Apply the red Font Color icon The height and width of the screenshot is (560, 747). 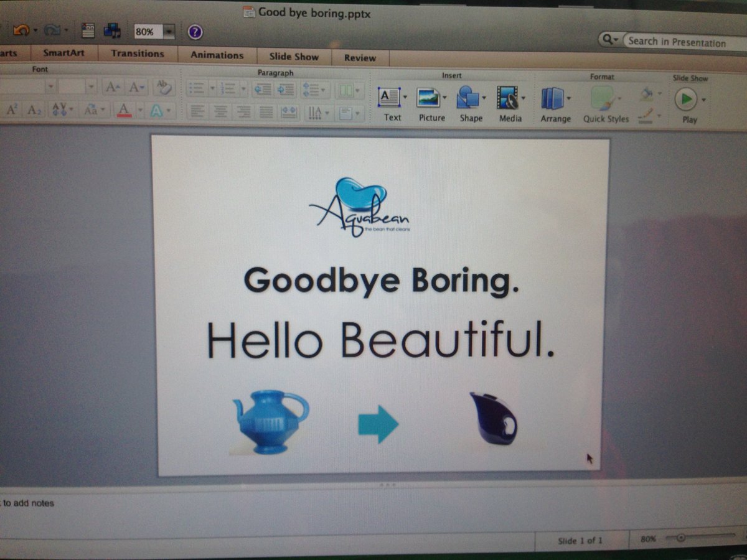(x=125, y=110)
